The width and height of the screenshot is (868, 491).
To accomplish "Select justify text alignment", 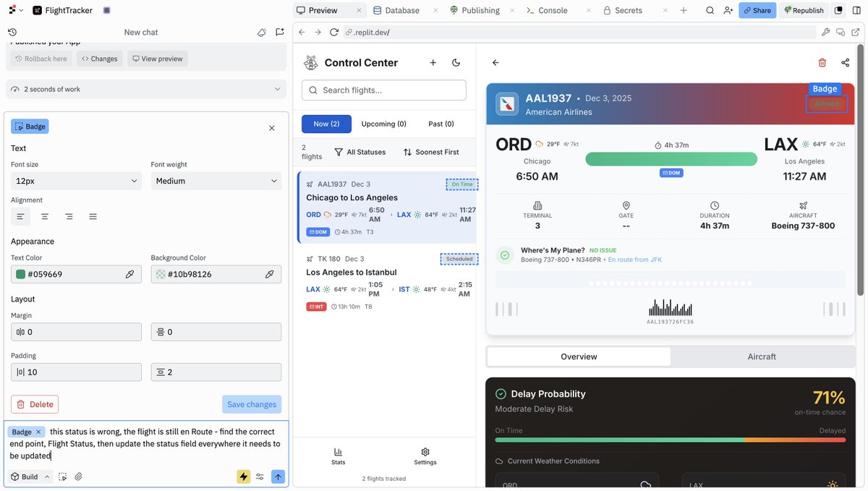I will coord(93,216).
